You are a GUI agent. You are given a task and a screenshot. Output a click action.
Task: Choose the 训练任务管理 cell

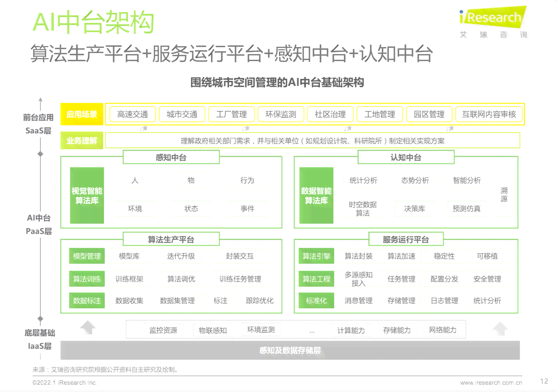[x=240, y=279]
